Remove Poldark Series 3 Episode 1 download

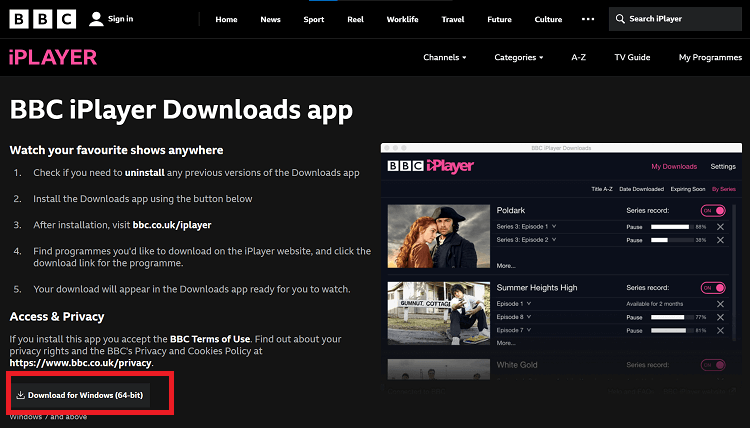click(720, 227)
